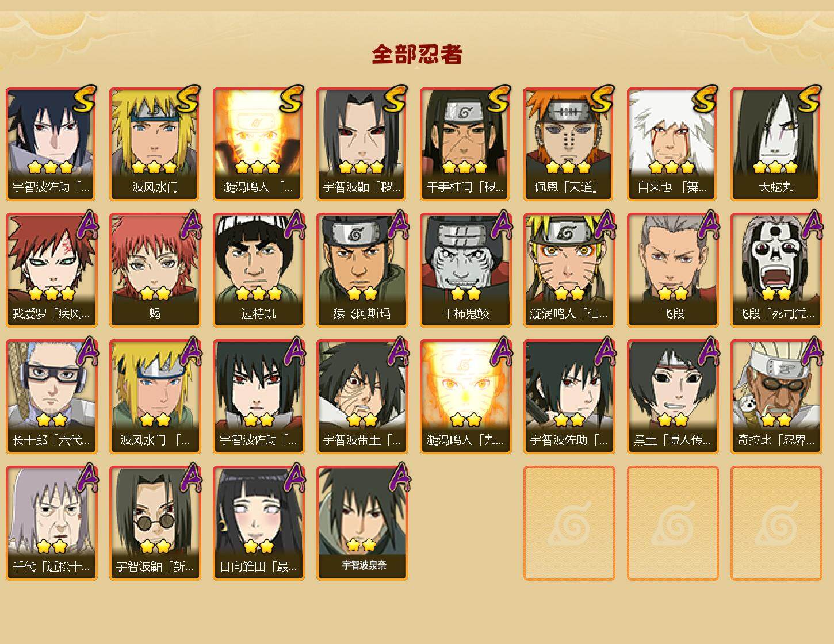Click the 蝎 A-rank ninja card
834x644 pixels.
click(155, 270)
